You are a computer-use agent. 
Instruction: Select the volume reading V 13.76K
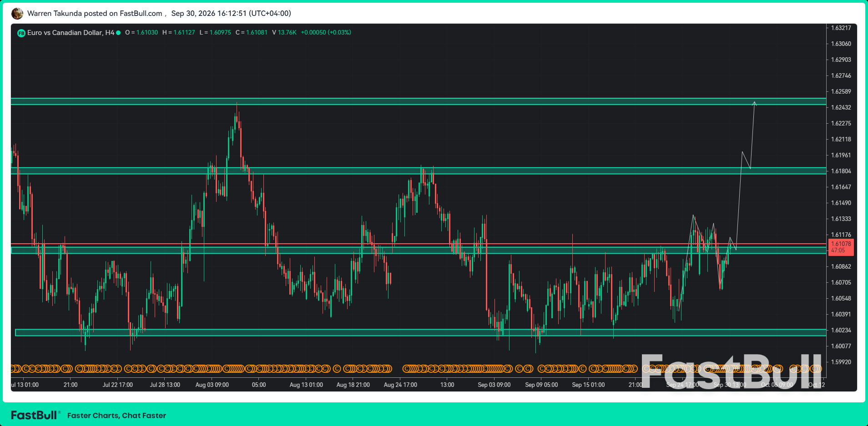284,33
